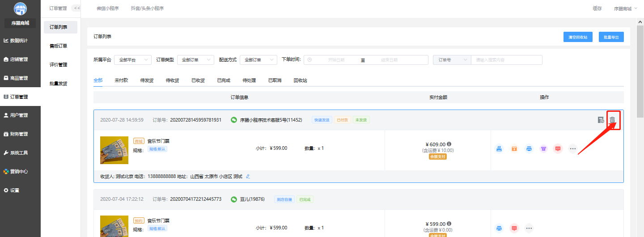Open 用户管理 in the left sidebar
644x237 pixels.
point(20,115)
